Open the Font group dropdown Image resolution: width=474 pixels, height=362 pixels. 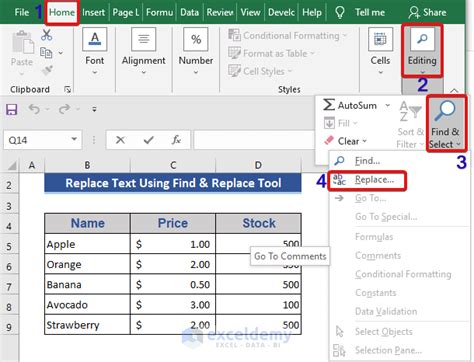pos(95,51)
